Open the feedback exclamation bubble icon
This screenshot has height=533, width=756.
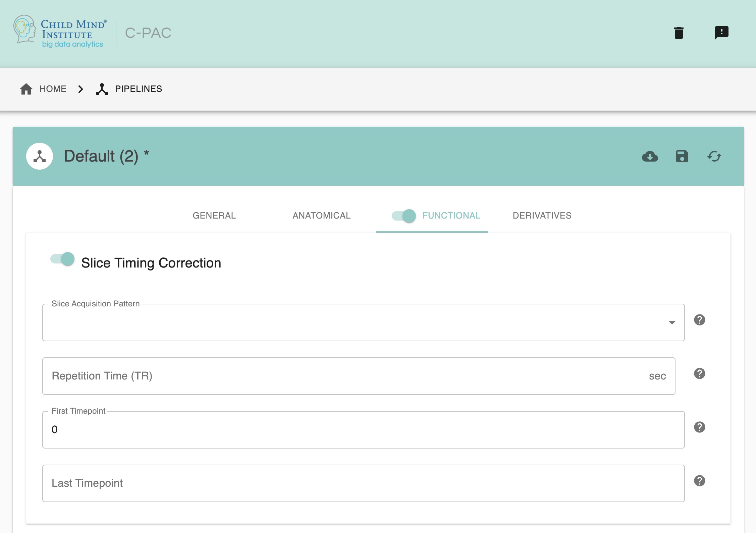tap(721, 33)
